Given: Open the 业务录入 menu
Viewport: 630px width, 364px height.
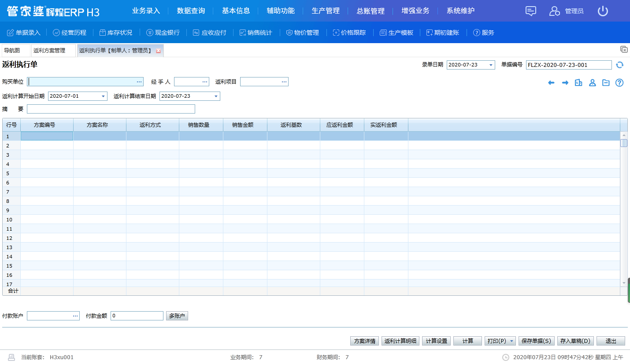Looking at the screenshot, I should click(x=146, y=11).
